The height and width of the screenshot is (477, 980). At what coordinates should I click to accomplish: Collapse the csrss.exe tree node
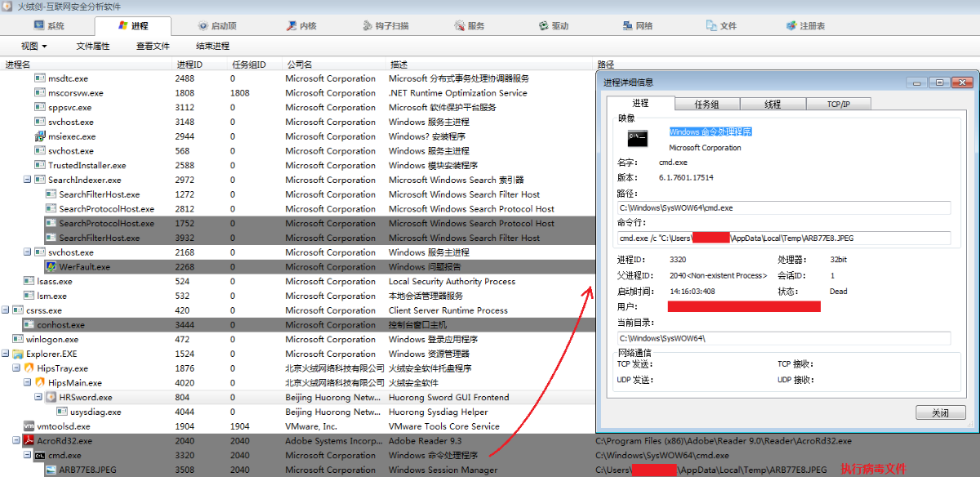tap(5, 311)
